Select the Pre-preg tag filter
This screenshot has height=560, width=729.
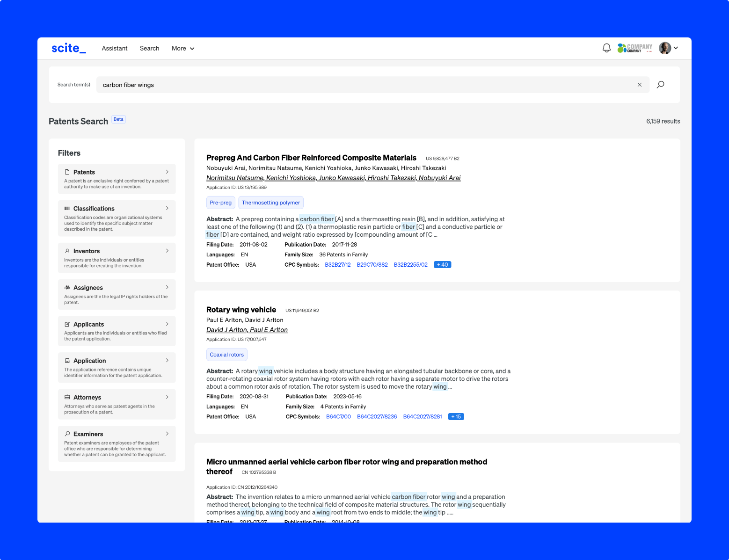coord(220,202)
